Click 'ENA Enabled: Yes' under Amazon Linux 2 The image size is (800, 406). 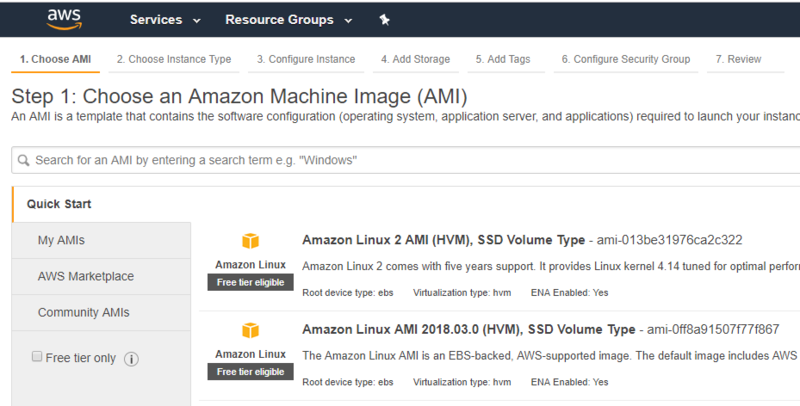click(x=569, y=293)
